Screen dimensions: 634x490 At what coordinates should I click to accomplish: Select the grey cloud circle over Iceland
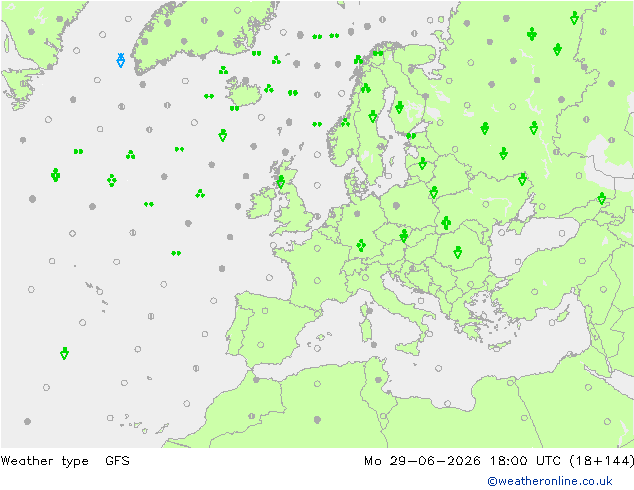coord(245,80)
